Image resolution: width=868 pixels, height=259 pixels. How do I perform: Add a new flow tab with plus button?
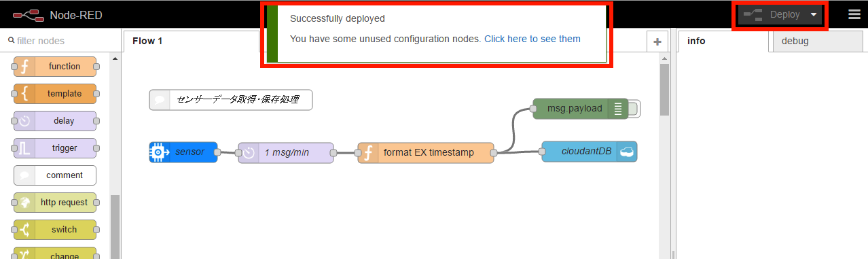(x=657, y=41)
